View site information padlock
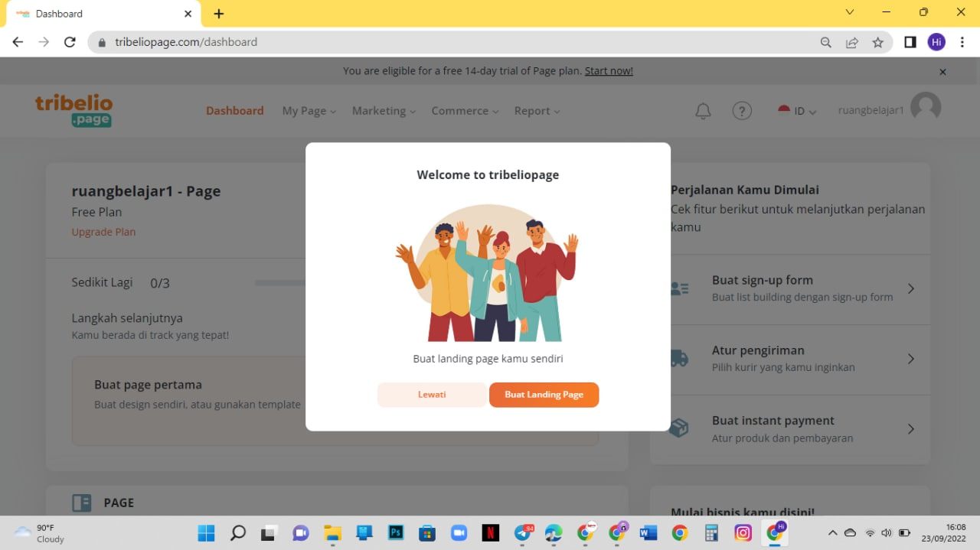Image resolution: width=980 pixels, height=550 pixels. pos(102,43)
